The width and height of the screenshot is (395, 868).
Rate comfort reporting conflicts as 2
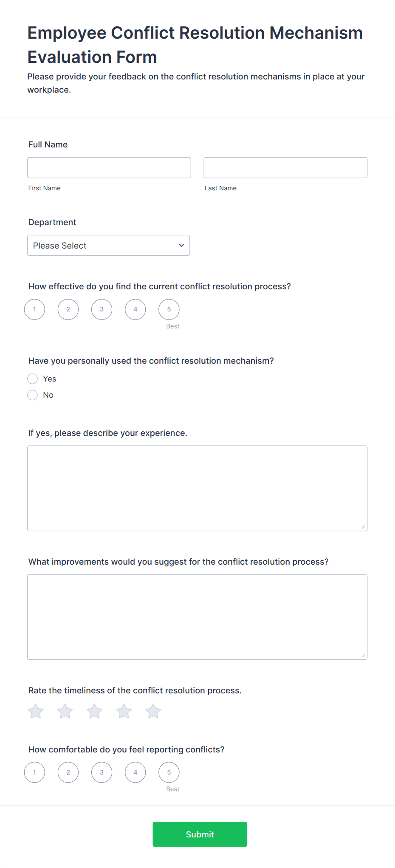(x=68, y=772)
